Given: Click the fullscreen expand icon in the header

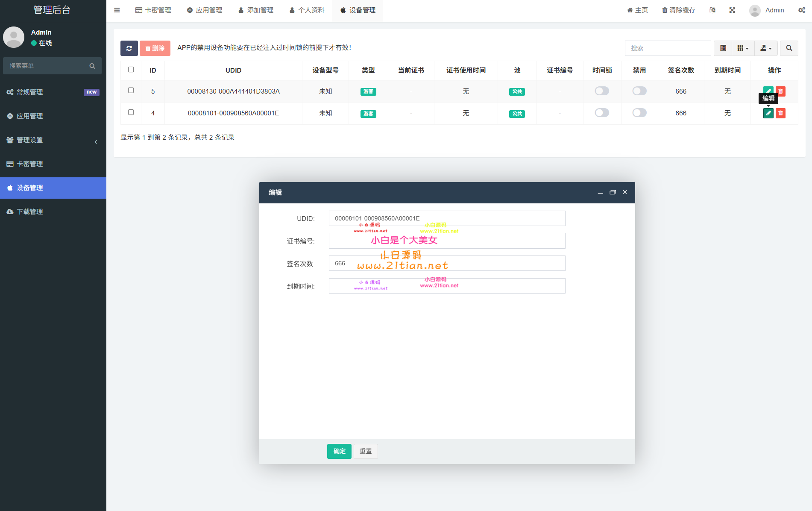Looking at the screenshot, I should click(732, 10).
